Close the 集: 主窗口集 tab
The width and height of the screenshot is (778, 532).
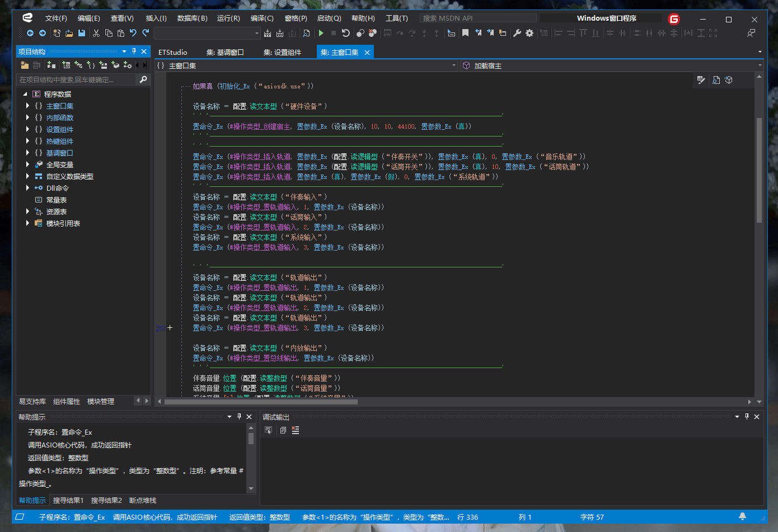367,52
